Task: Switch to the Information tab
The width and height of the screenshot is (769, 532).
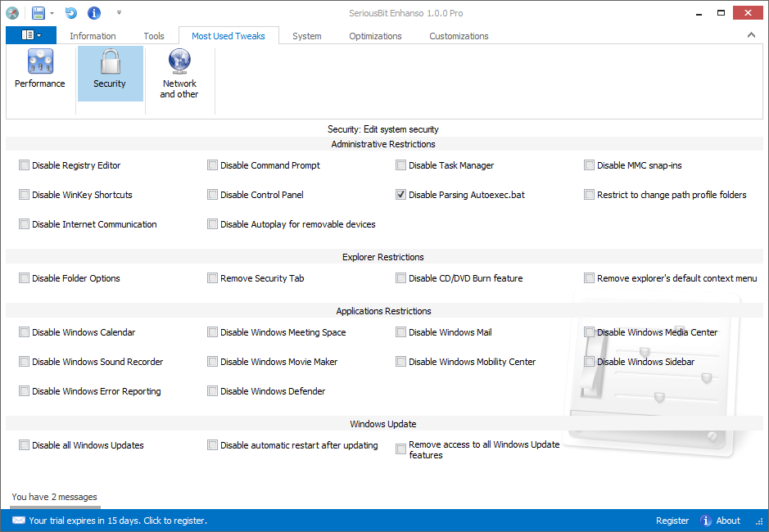Action: pos(93,36)
